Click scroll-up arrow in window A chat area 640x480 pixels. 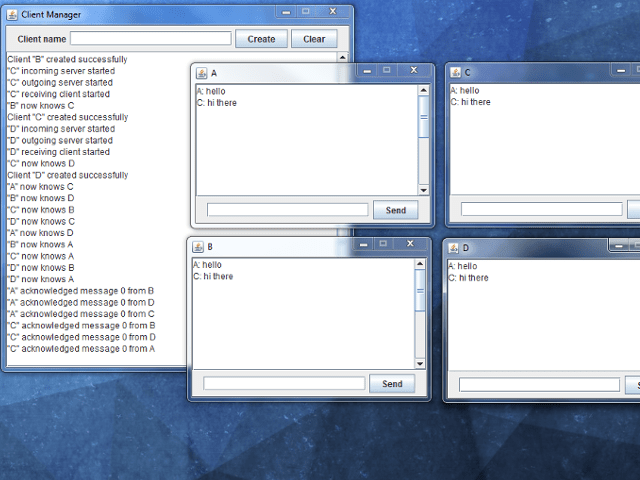(423, 91)
